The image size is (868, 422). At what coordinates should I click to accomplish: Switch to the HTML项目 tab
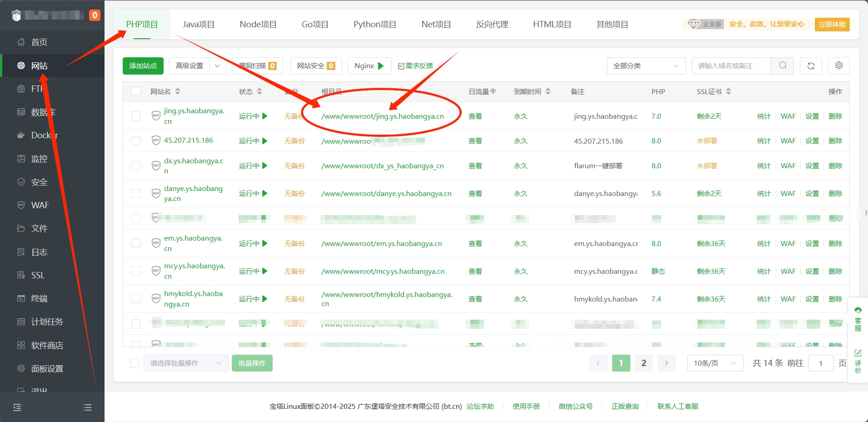tap(552, 25)
